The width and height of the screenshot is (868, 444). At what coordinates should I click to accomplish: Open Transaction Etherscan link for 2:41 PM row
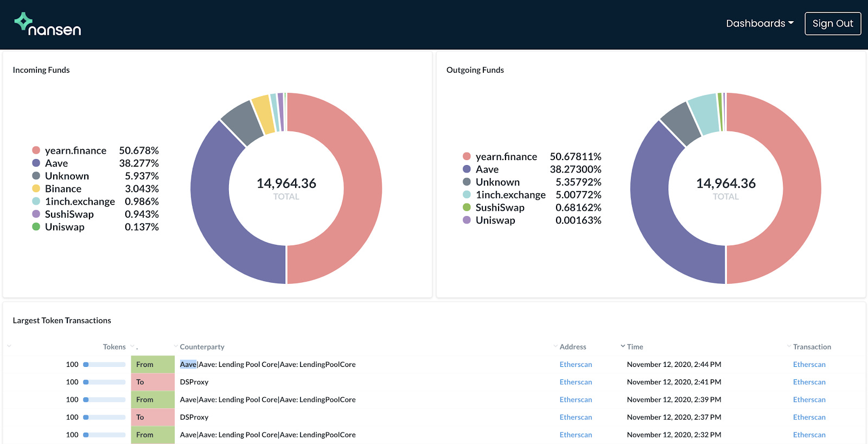(x=809, y=382)
